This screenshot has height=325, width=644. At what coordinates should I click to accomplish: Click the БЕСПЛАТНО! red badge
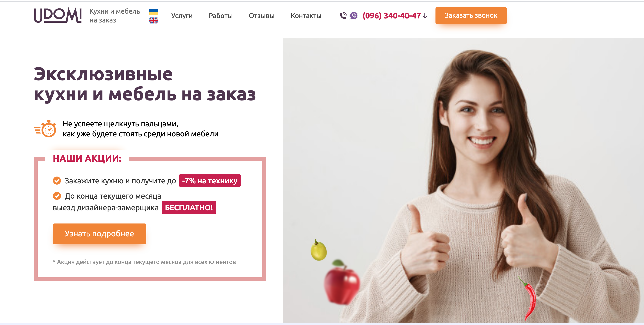tap(189, 207)
